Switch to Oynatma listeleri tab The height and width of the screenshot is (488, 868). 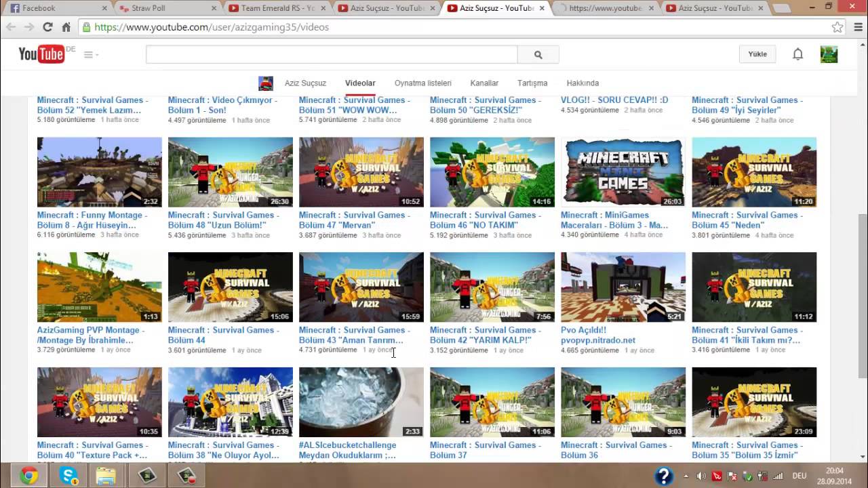click(x=423, y=83)
